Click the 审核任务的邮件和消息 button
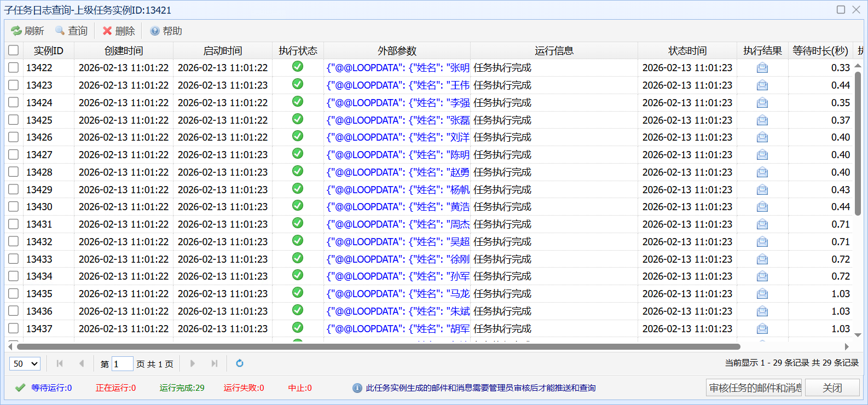The image size is (868, 405). pyautogui.click(x=754, y=388)
